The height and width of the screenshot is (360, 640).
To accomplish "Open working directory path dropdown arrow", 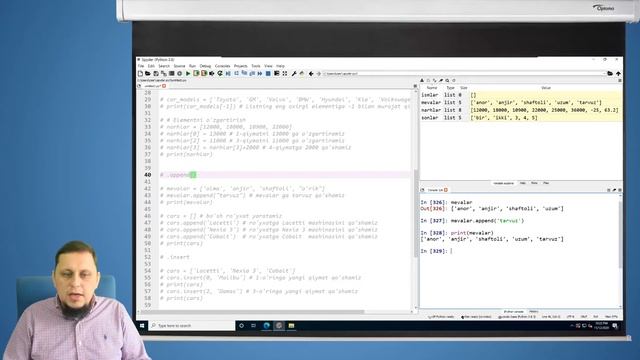I will (604, 73).
